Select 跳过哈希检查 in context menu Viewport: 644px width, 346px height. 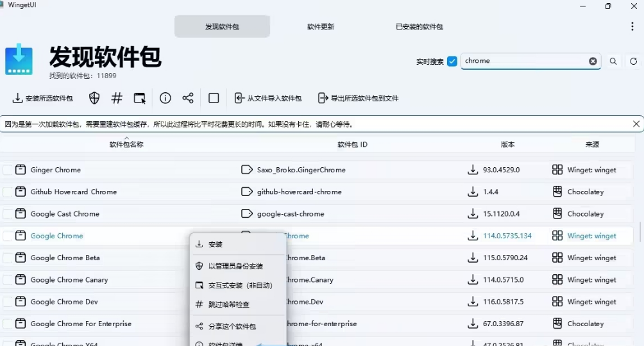pyautogui.click(x=238, y=304)
